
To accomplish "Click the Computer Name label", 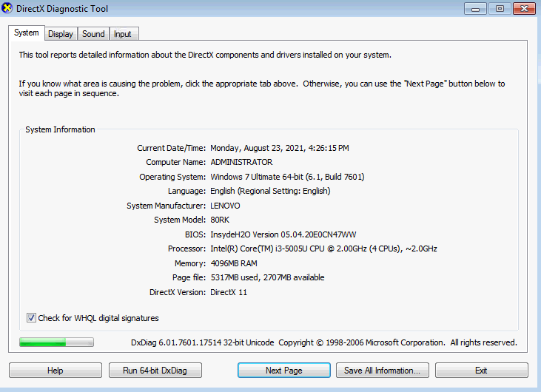I will coord(175,162).
